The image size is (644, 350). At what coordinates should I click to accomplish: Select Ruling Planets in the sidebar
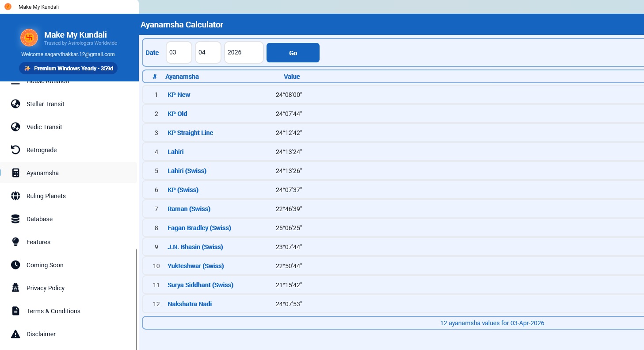point(69,196)
